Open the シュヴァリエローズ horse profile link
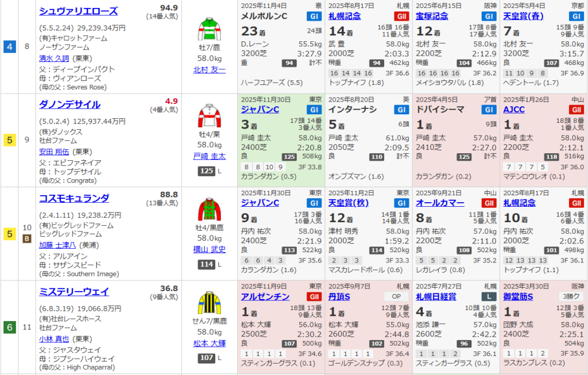The width and height of the screenshot is (588, 375). click(x=79, y=11)
